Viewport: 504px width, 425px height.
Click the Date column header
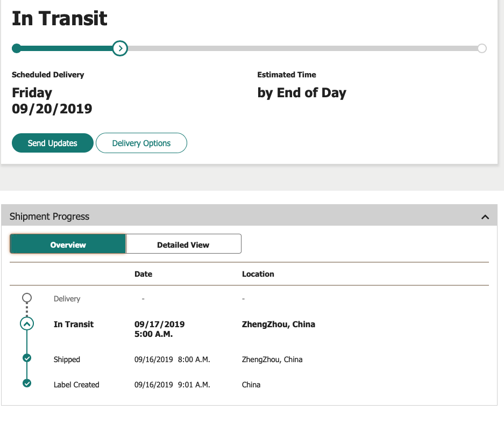144,274
